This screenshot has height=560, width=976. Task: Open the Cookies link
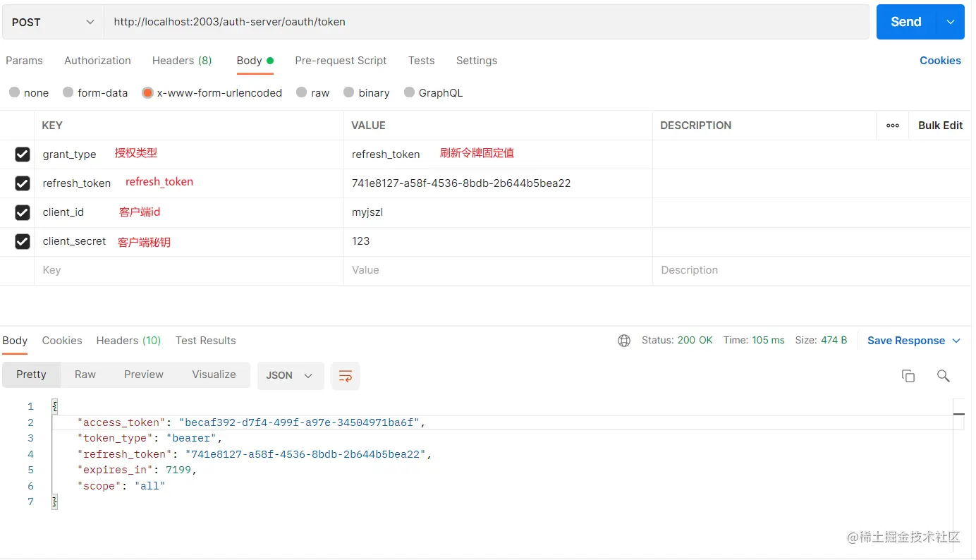click(x=940, y=61)
